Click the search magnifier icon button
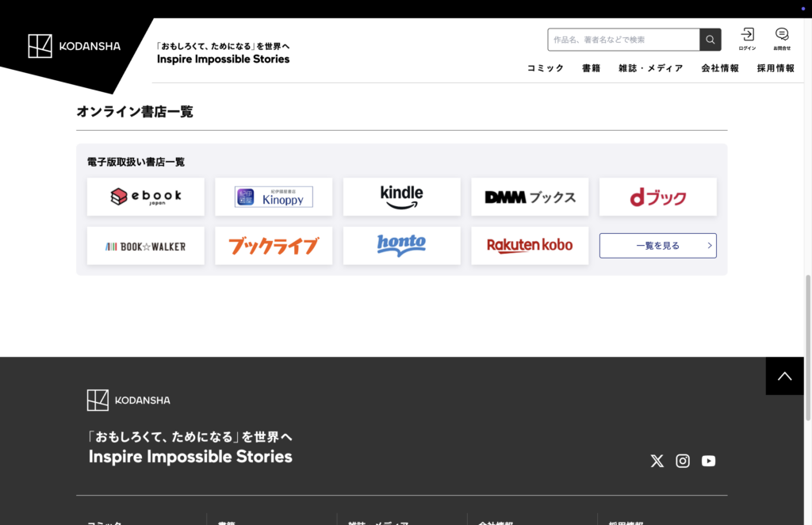This screenshot has width=812, height=525. (x=710, y=40)
